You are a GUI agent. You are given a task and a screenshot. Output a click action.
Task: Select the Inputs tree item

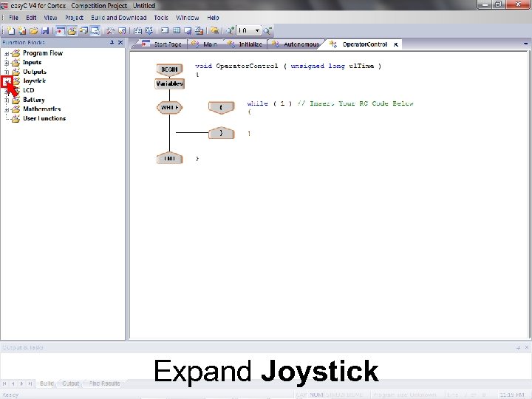point(32,62)
